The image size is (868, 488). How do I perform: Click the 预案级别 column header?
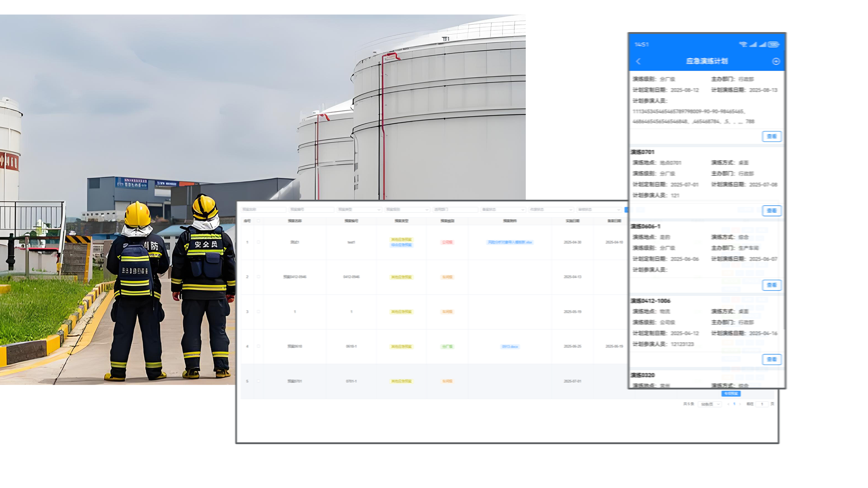(447, 221)
